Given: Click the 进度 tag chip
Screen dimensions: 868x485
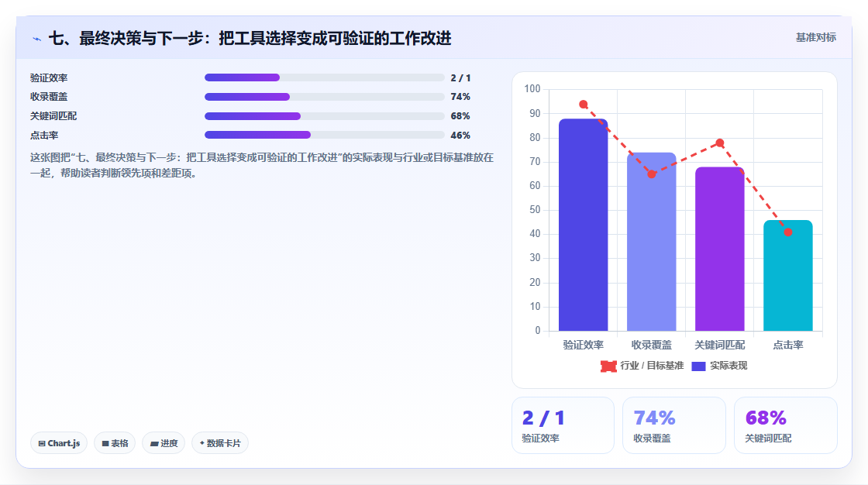Looking at the screenshot, I should (x=164, y=443).
